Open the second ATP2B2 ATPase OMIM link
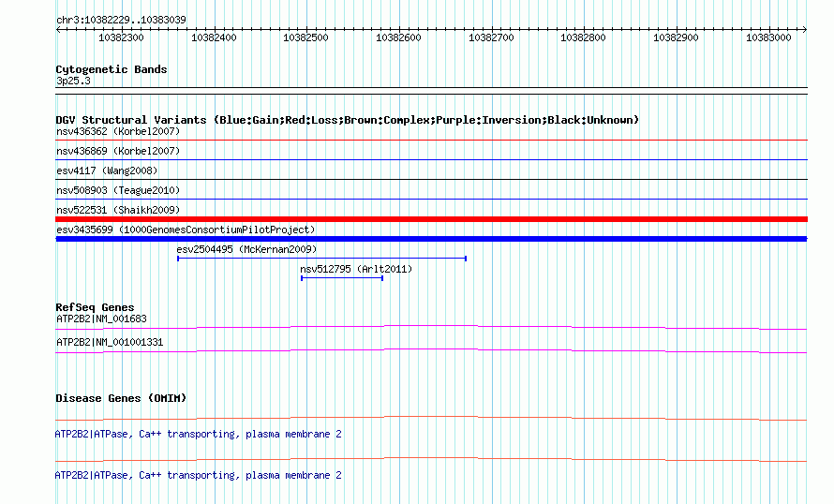The height and width of the screenshot is (504, 834). click(198, 475)
